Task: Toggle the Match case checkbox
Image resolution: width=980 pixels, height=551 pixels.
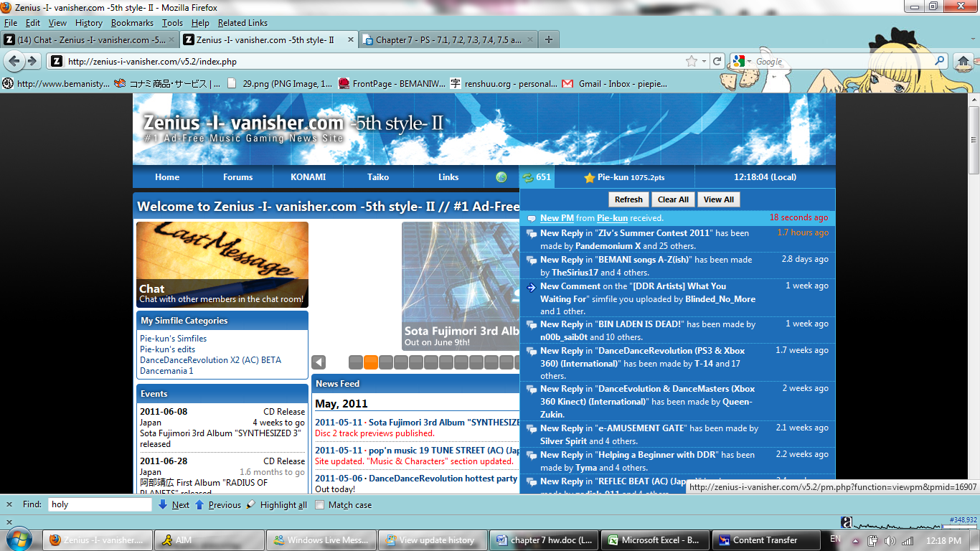Action: [320, 504]
